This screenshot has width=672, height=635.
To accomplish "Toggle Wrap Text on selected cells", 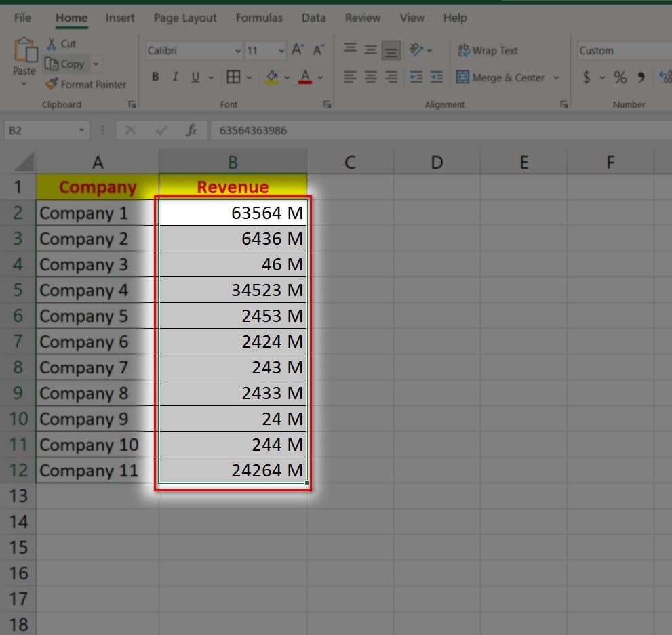I will tap(488, 50).
